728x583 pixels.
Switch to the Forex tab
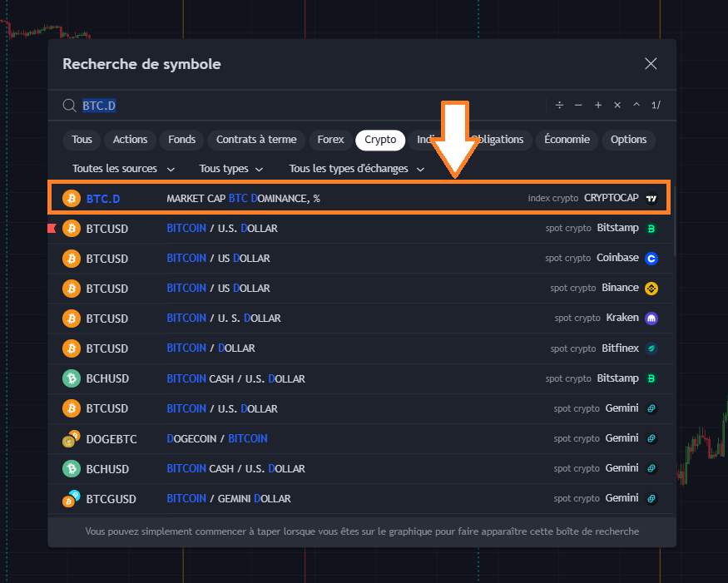pyautogui.click(x=330, y=140)
